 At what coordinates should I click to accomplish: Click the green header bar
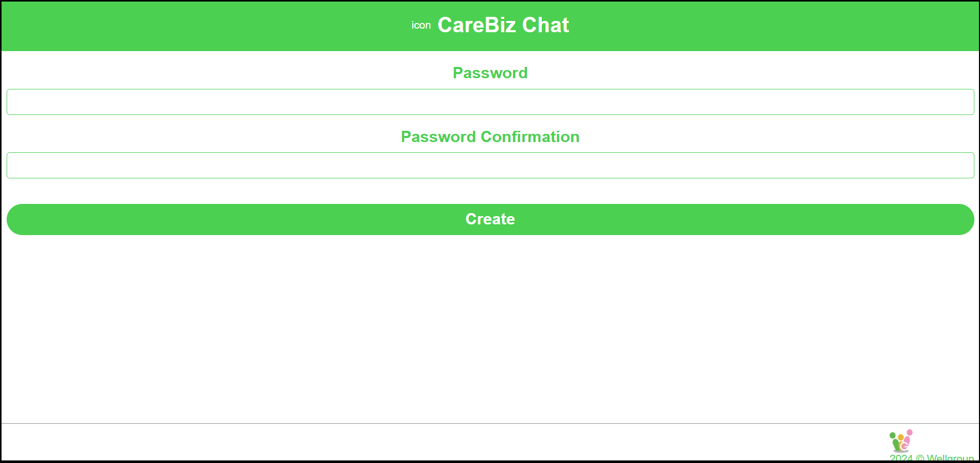[204, 26]
